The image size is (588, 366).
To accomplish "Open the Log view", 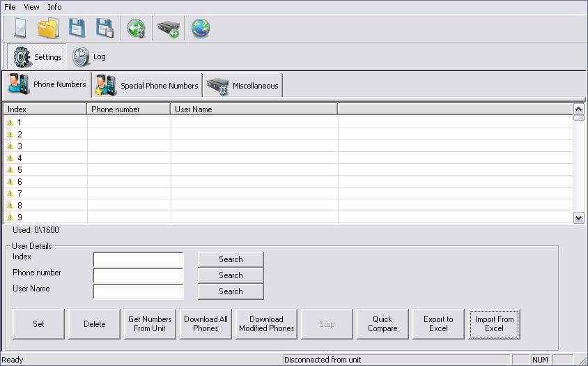I will pyautogui.click(x=90, y=56).
